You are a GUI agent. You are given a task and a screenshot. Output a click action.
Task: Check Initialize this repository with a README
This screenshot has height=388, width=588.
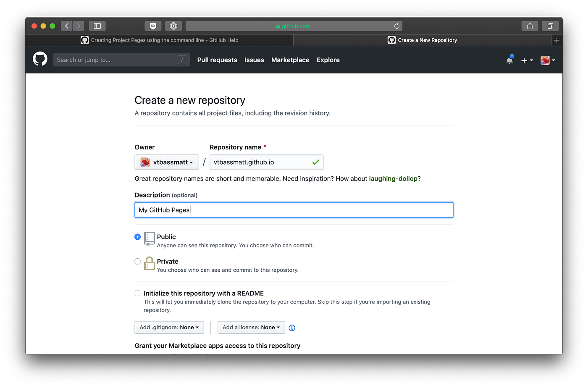click(137, 293)
